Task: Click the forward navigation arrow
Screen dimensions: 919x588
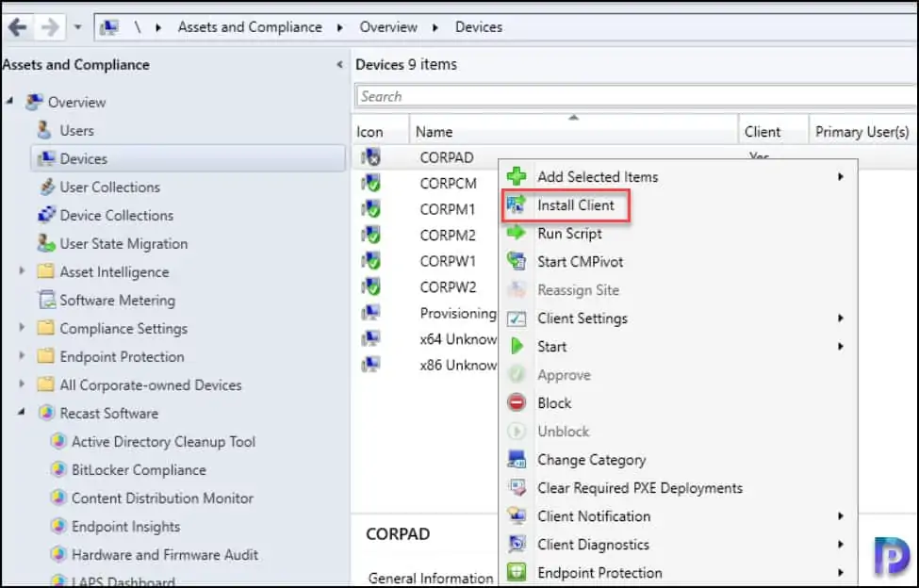Action: (50, 27)
